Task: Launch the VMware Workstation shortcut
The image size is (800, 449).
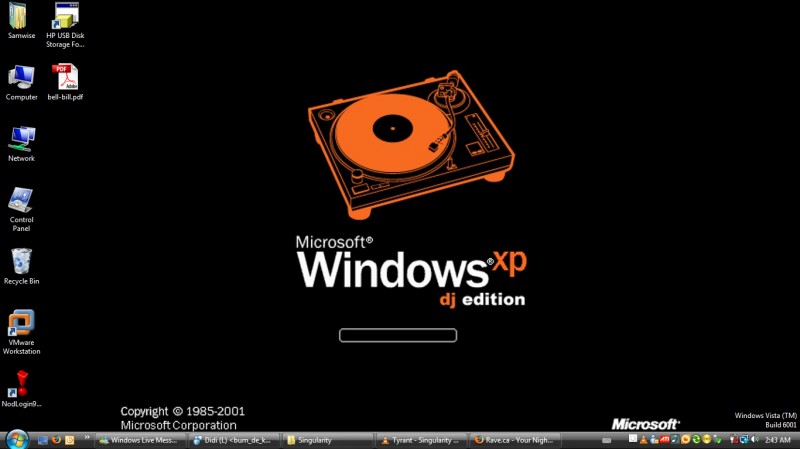Action: click(21, 332)
